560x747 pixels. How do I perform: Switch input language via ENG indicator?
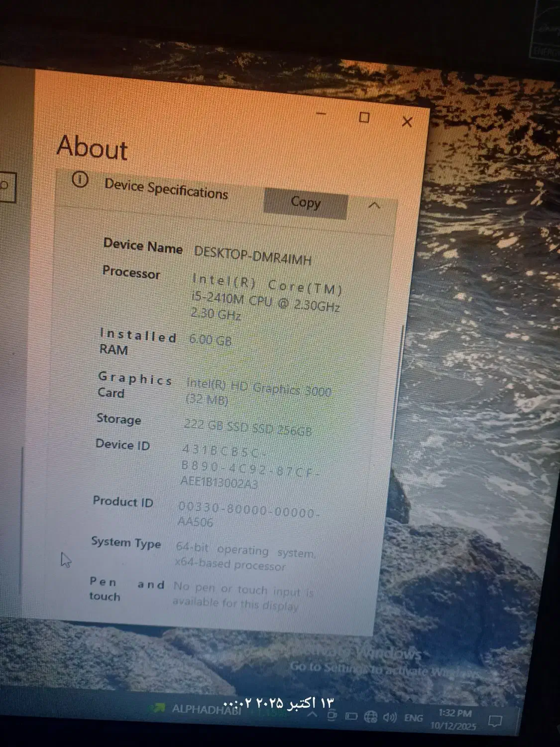pos(413,718)
